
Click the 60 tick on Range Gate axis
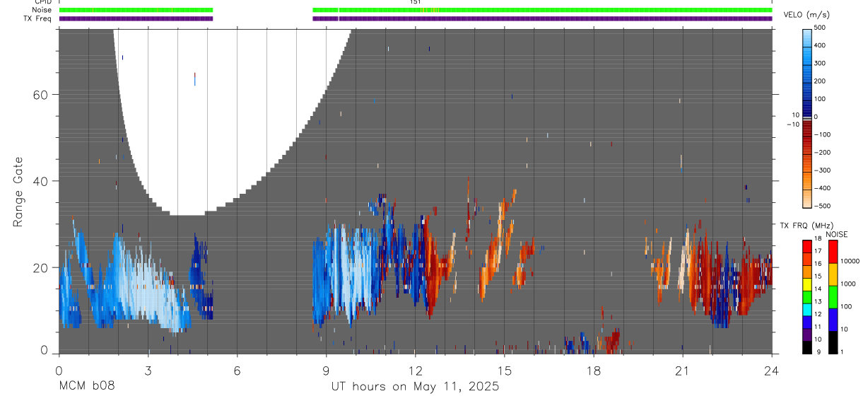click(x=41, y=95)
